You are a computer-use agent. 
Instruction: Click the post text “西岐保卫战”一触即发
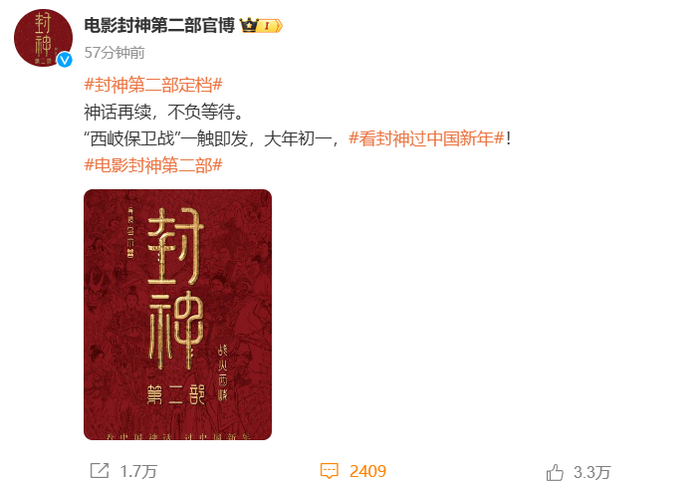pyautogui.click(x=166, y=139)
